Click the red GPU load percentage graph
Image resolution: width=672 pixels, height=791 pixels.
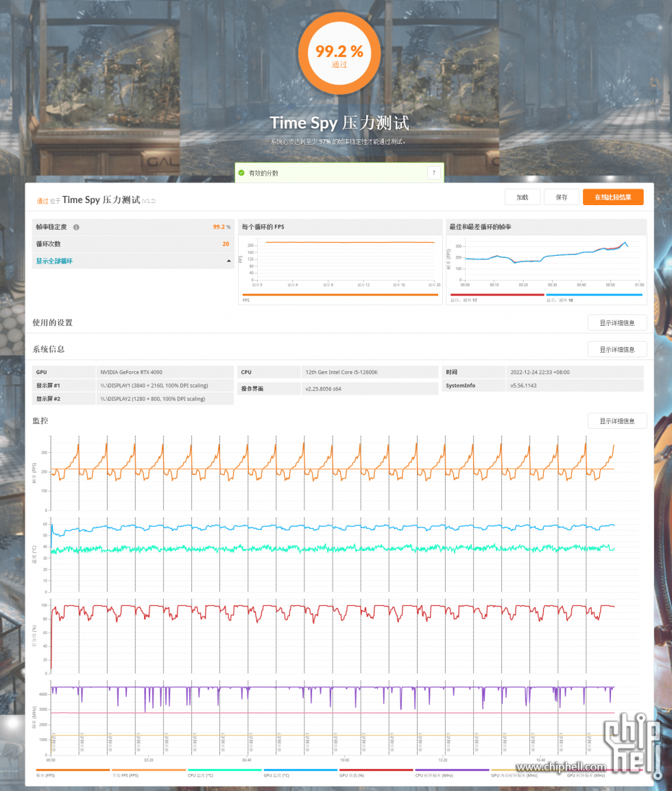tap(333, 637)
